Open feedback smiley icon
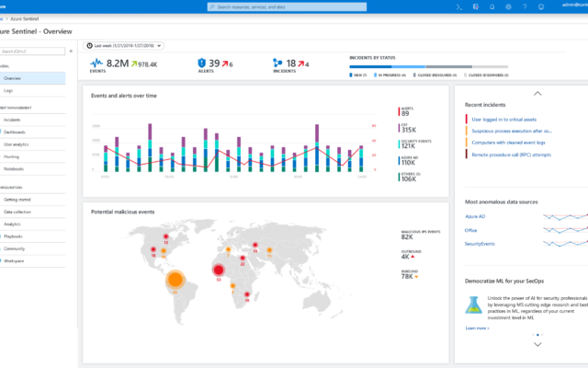This screenshot has width=588, height=368. pyautogui.click(x=541, y=6)
